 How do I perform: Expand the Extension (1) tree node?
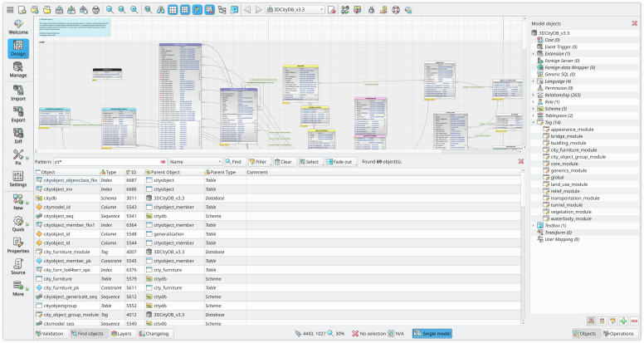pyautogui.click(x=534, y=54)
